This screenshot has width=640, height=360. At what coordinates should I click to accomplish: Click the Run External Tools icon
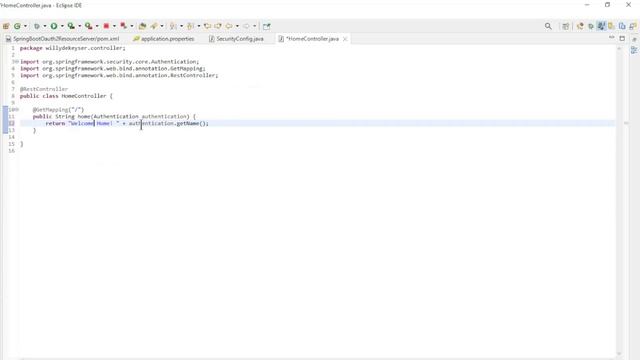[x=89, y=26]
